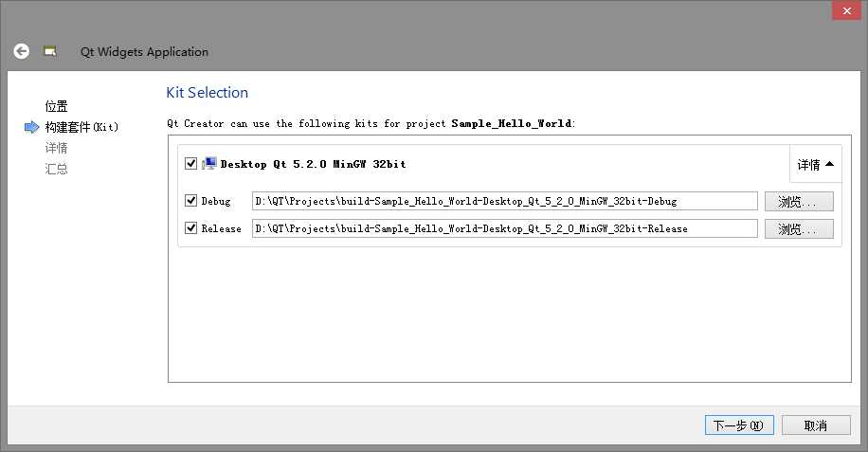The width and height of the screenshot is (868, 452).
Task: Click the blue arrow beside 构建套件 (Kit)
Action: 31,127
